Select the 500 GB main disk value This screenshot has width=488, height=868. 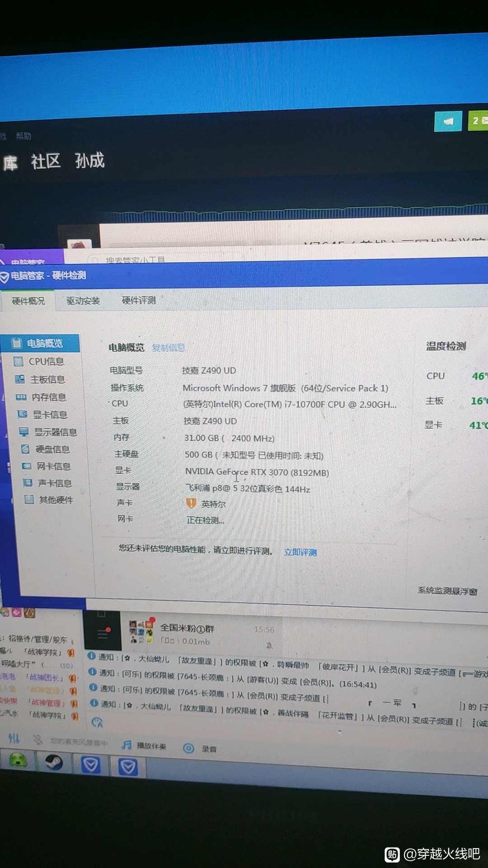[x=254, y=455]
